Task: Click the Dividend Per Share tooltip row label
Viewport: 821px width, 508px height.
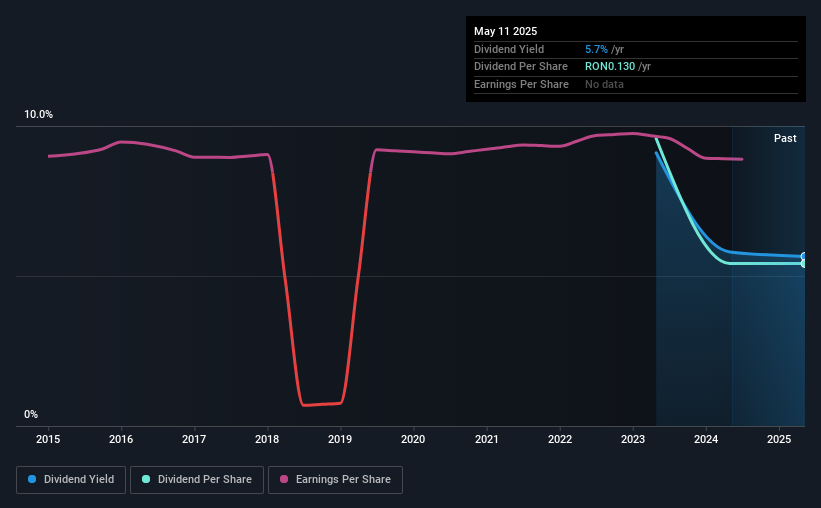Action: click(520, 67)
